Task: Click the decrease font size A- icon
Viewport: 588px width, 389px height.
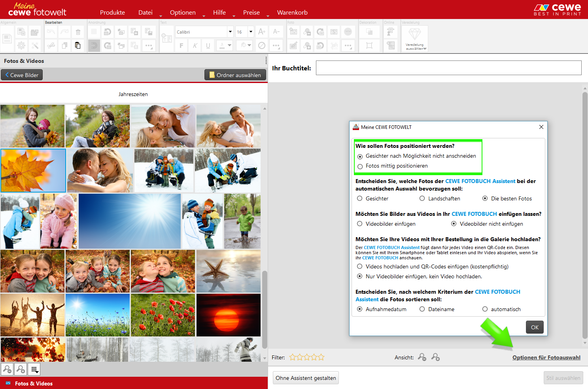Action: pos(276,32)
